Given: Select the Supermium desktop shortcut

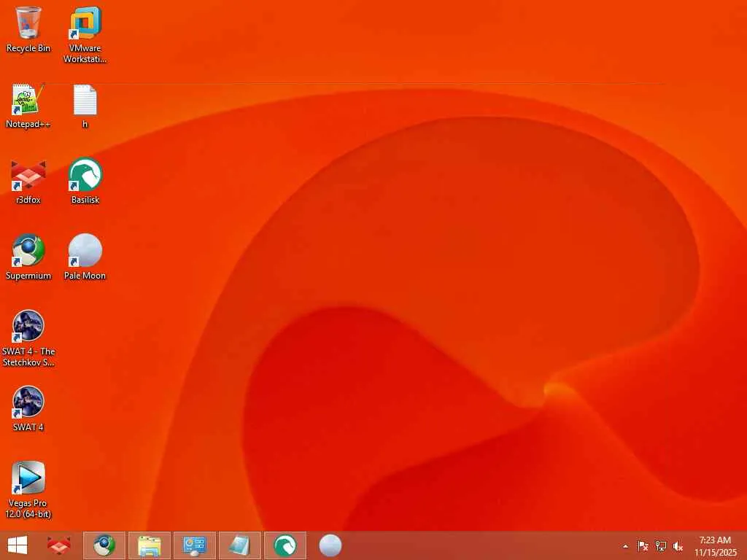Looking at the screenshot, I should [x=28, y=257].
